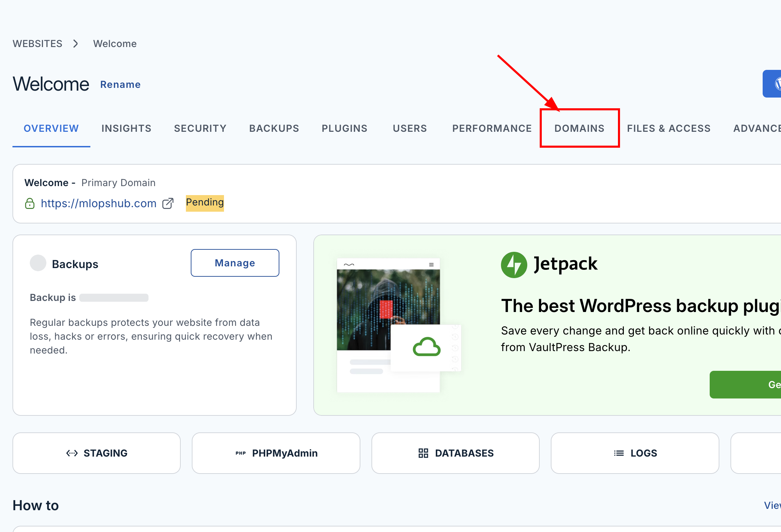Click the green cloud backup icon
The height and width of the screenshot is (532, 781).
[427, 347]
